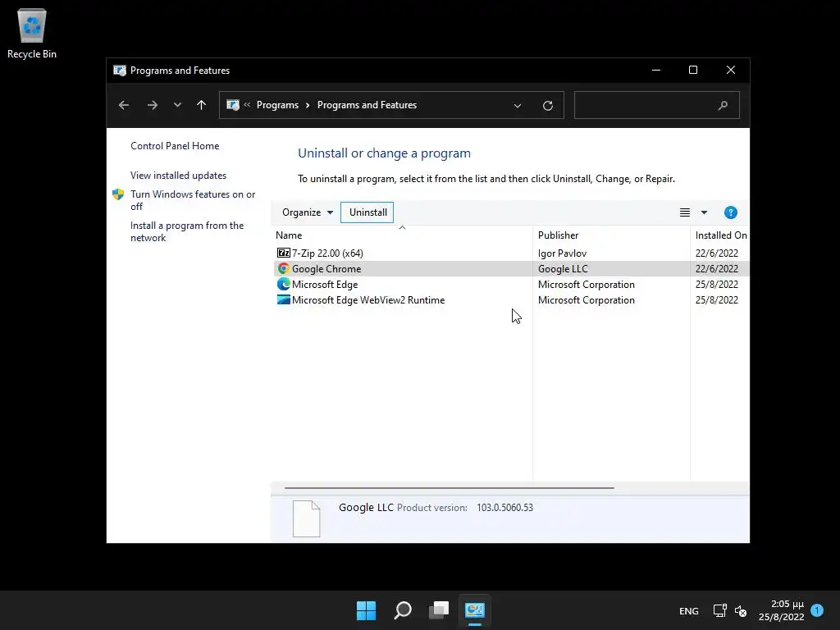Open help with the question mark icon
Viewport: 840px width, 630px height.
(730, 212)
